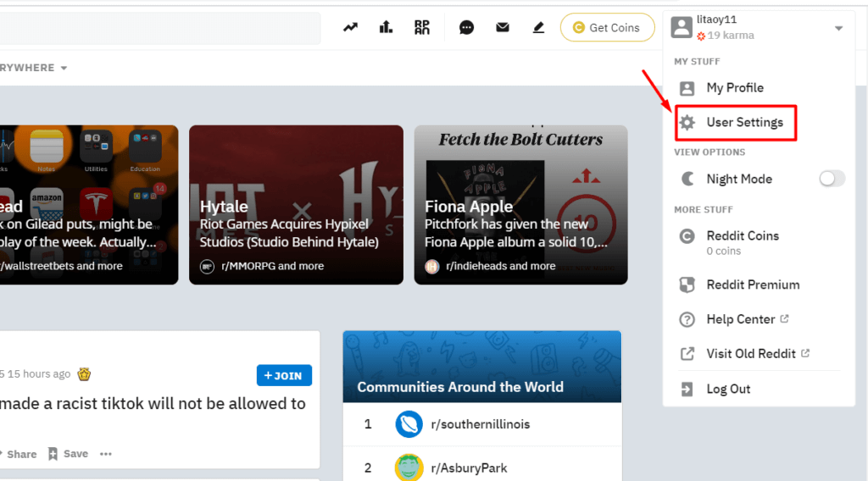Screen dimensions: 868x481
Task: Open r/AsburyPark community link
Action: click(x=469, y=468)
